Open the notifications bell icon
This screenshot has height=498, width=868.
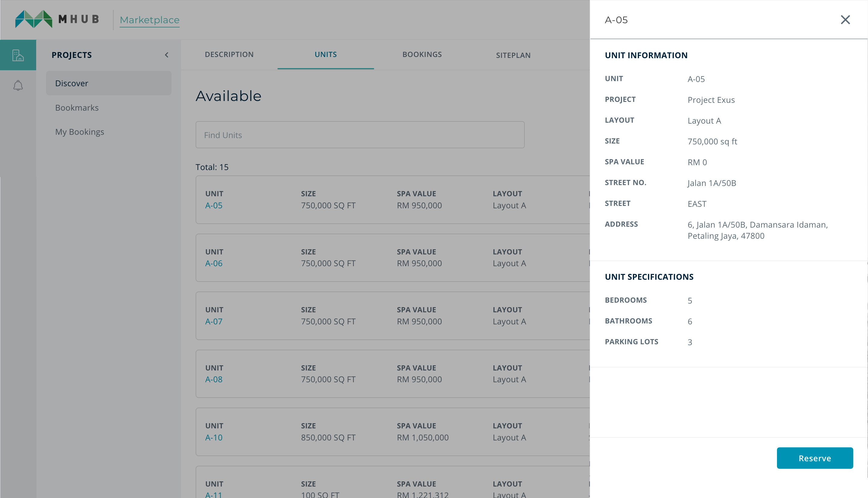18,86
